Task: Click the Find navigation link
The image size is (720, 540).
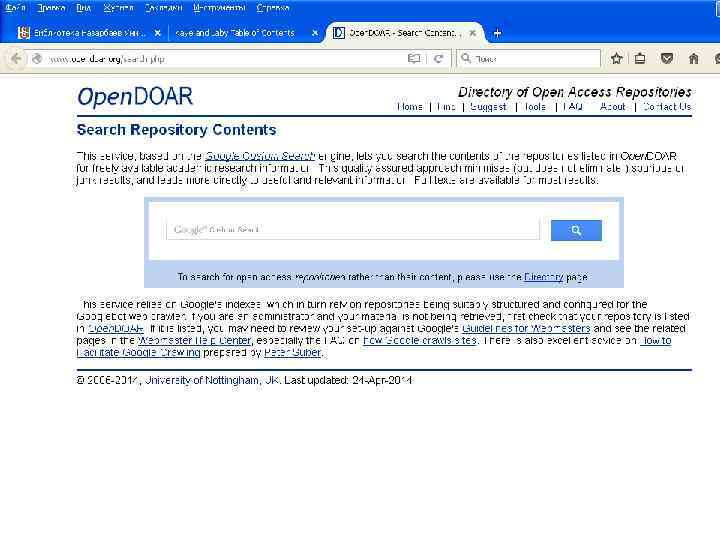Action: click(446, 107)
